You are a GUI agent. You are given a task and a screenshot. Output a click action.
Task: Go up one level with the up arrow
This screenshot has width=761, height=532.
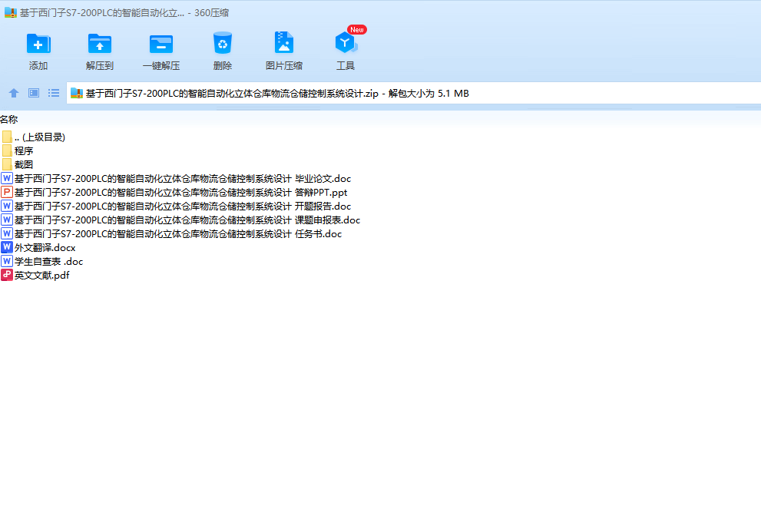(x=14, y=93)
